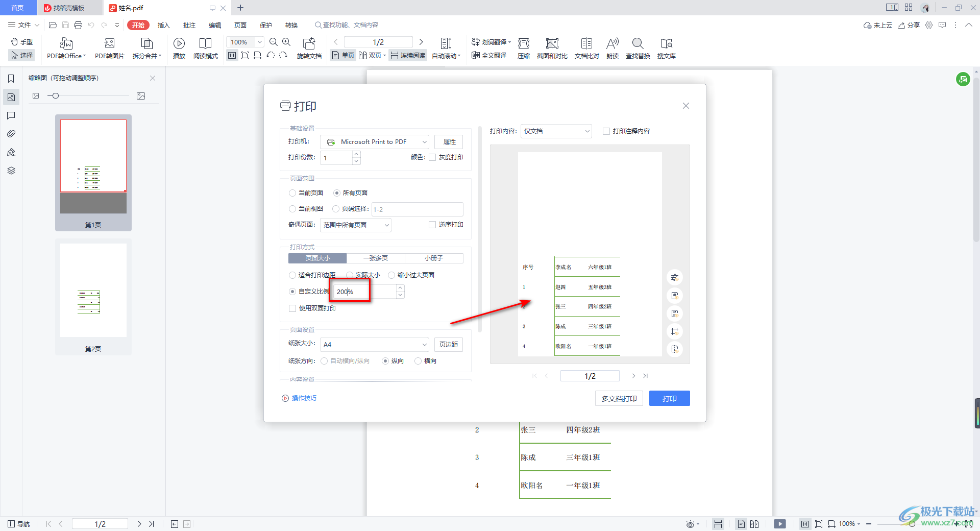Open the 全文翻译 full translation tool
This screenshot has width=980, height=531.
point(489,55)
